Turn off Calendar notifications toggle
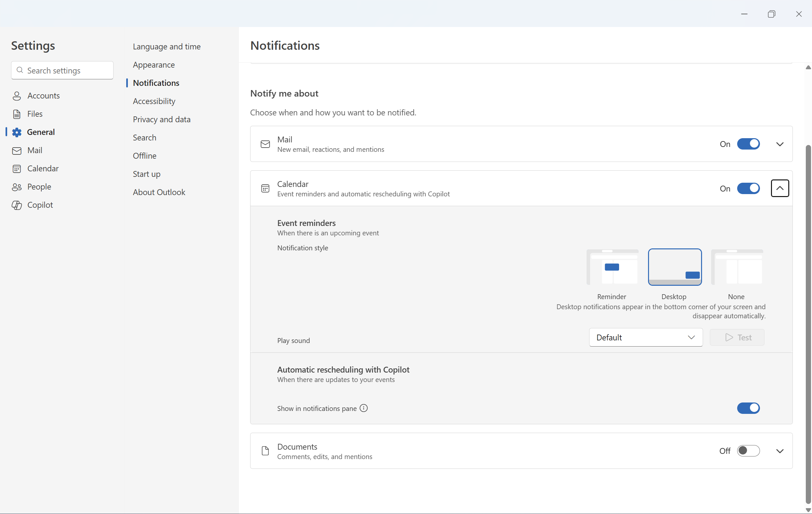Image resolution: width=812 pixels, height=514 pixels. tap(748, 189)
